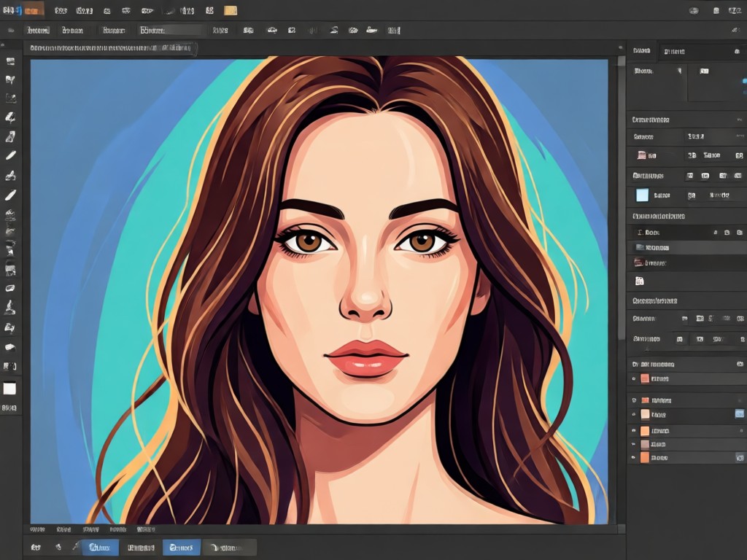Toggle visibility of the gray-mauve thumbnail layer

[x=634, y=444]
